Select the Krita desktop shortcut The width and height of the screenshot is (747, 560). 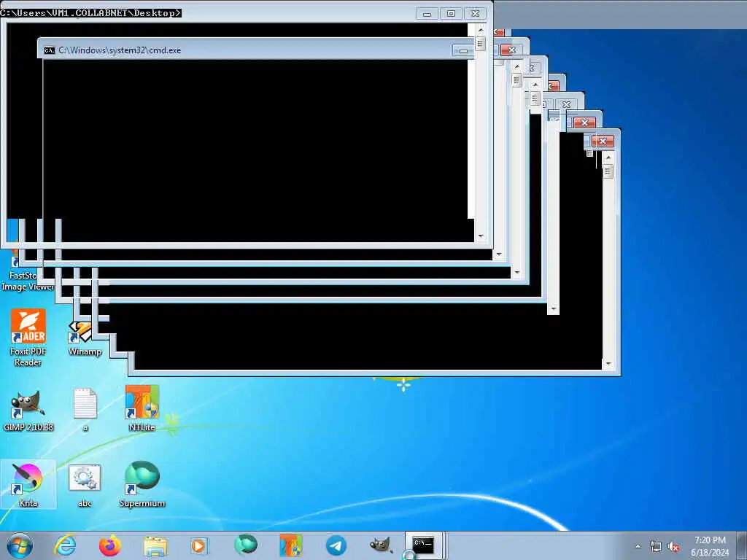[28, 484]
